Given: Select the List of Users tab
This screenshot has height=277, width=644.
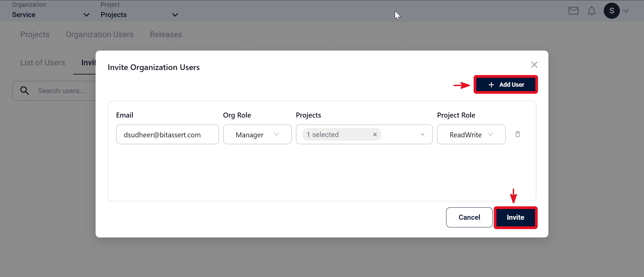Looking at the screenshot, I should click(43, 63).
